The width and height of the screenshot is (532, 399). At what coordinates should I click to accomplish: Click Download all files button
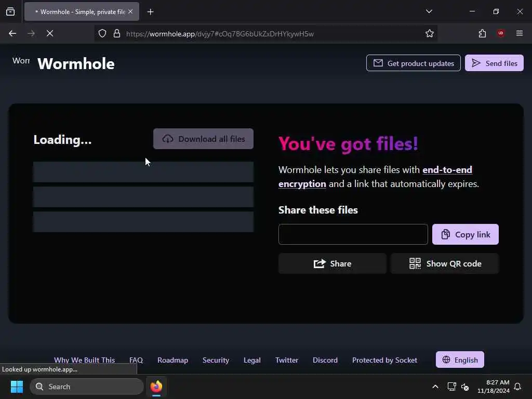tap(203, 139)
